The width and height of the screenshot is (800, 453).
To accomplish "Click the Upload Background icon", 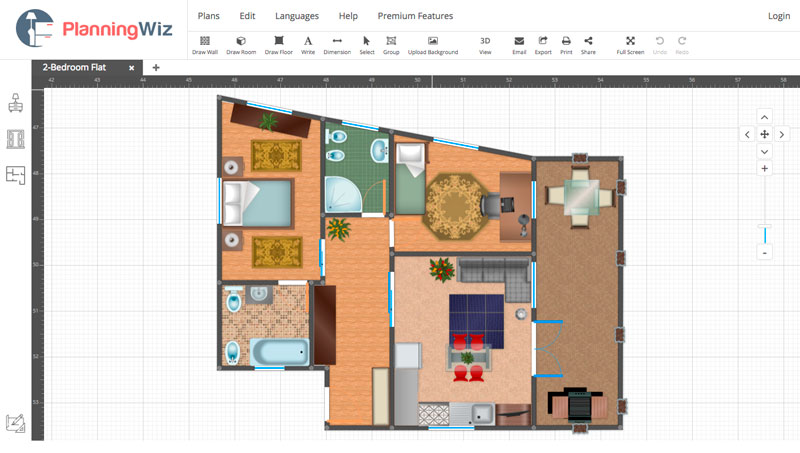I will (x=433, y=44).
